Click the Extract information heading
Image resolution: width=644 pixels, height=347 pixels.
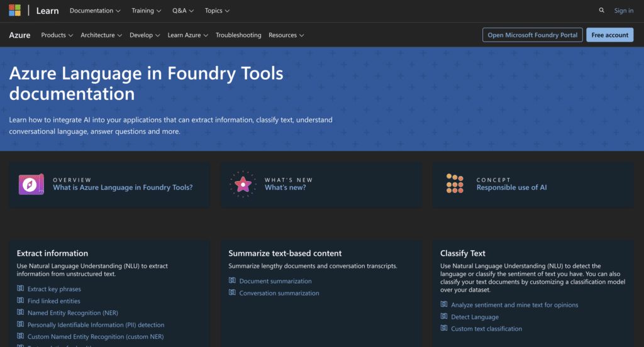tap(52, 253)
